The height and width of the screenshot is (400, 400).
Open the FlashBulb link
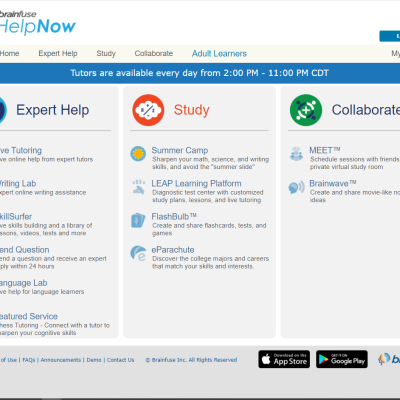coord(174,217)
